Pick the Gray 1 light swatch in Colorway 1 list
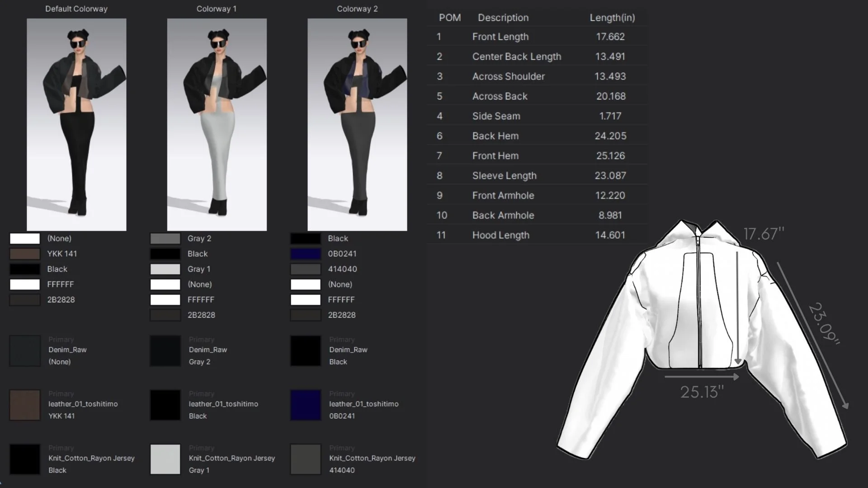Screen dimensions: 868x488 pos(165,269)
